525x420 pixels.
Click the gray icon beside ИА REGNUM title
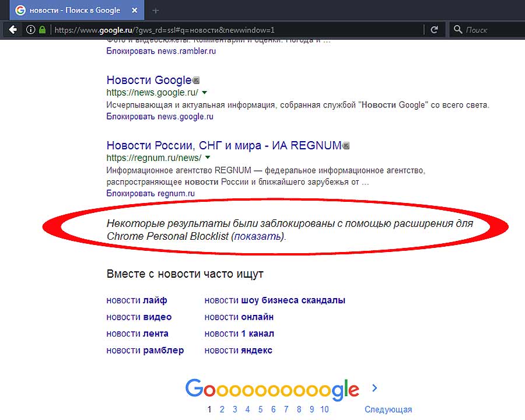tap(346, 146)
